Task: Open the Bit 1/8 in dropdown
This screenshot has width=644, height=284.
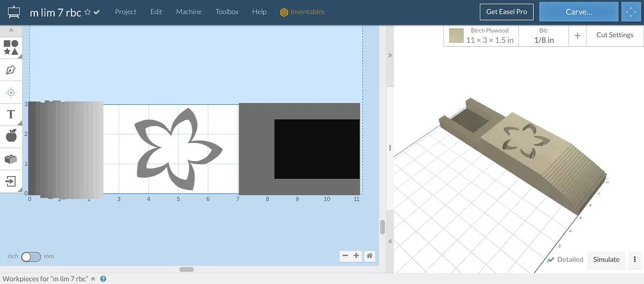Action: pyautogui.click(x=544, y=36)
